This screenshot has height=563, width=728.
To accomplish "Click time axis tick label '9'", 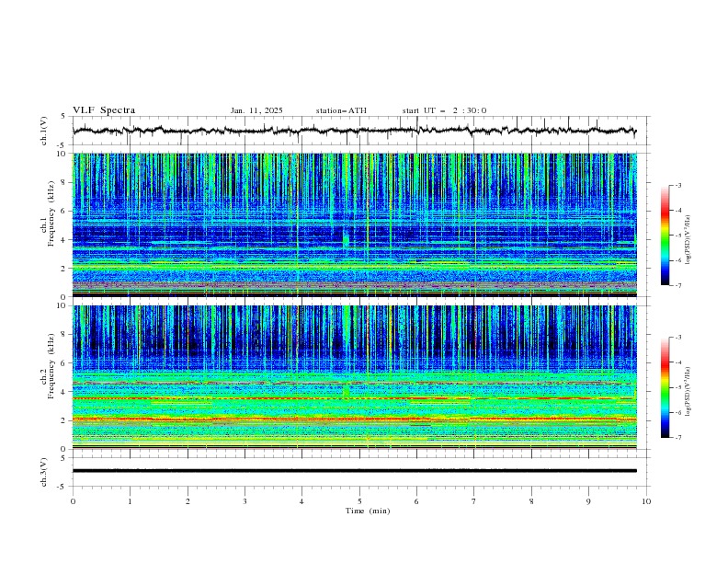I will (x=589, y=501).
